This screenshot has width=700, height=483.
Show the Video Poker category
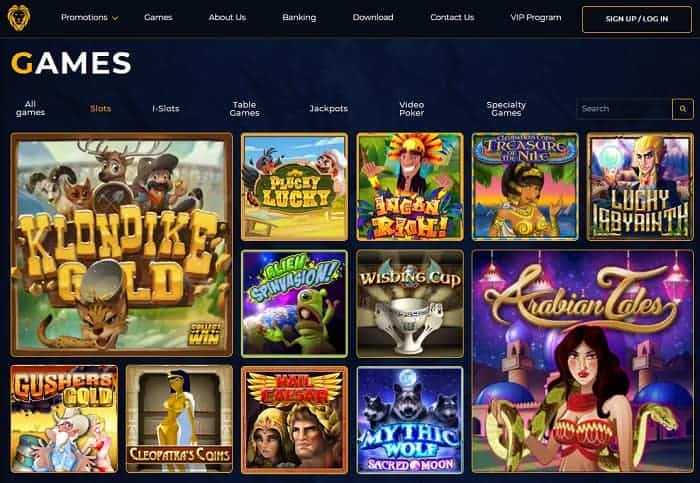point(411,109)
